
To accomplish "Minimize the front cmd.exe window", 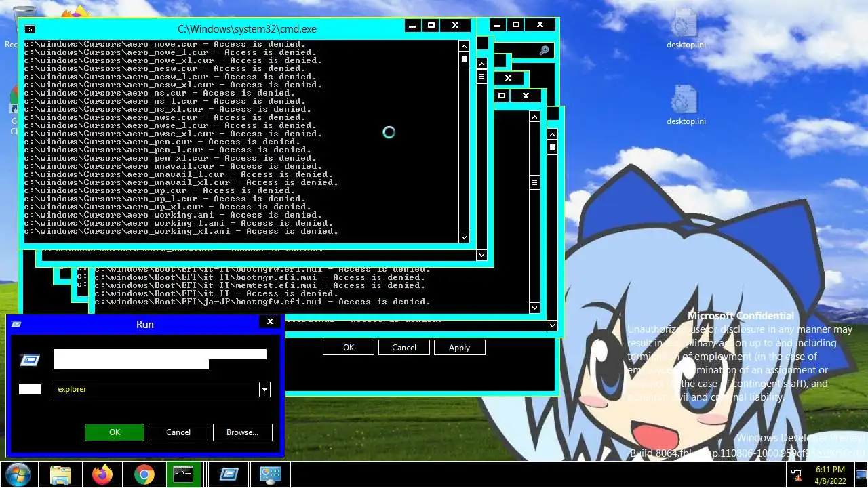I will (413, 25).
